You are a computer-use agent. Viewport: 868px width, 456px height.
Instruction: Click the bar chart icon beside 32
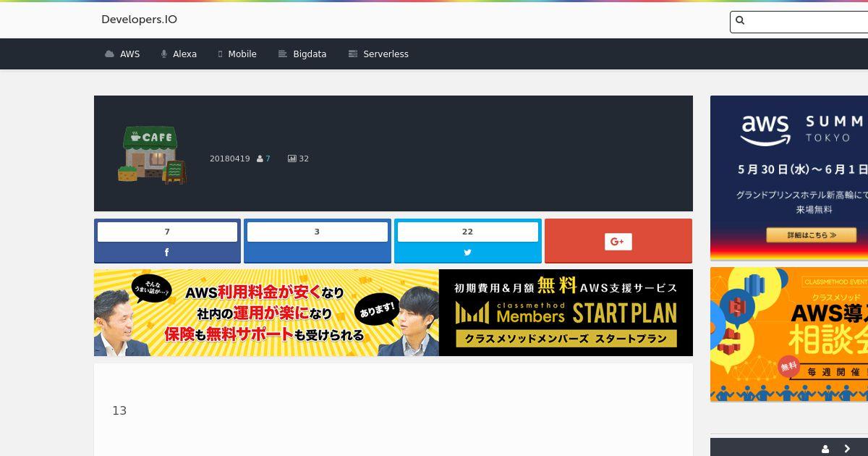(292, 159)
